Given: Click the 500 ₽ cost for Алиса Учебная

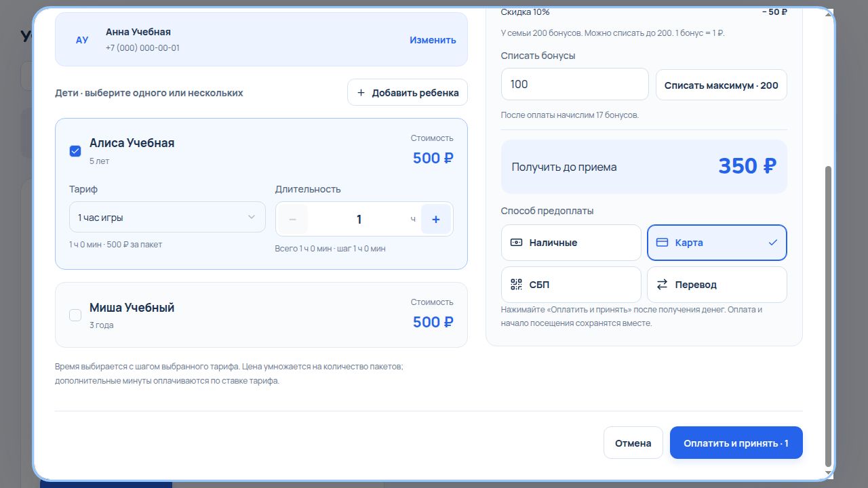Looking at the screenshot, I should 433,158.
